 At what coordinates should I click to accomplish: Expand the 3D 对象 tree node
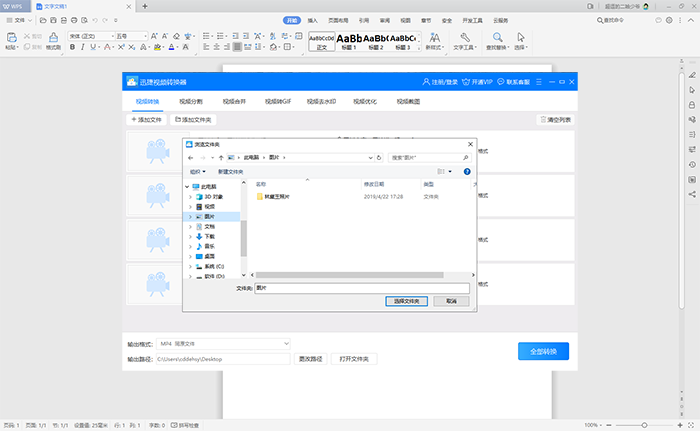click(191, 197)
